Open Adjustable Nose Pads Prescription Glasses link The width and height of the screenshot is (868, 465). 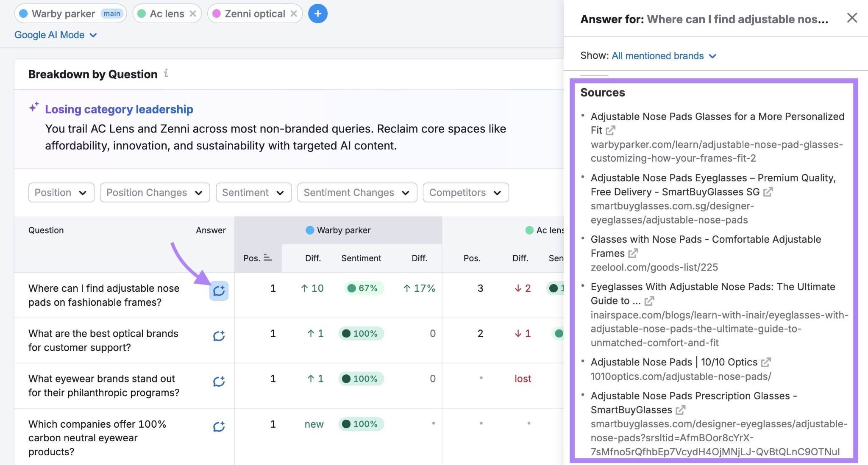(x=694, y=403)
